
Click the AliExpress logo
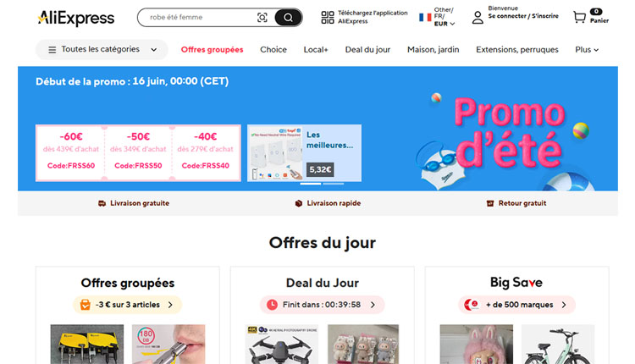coord(76,18)
